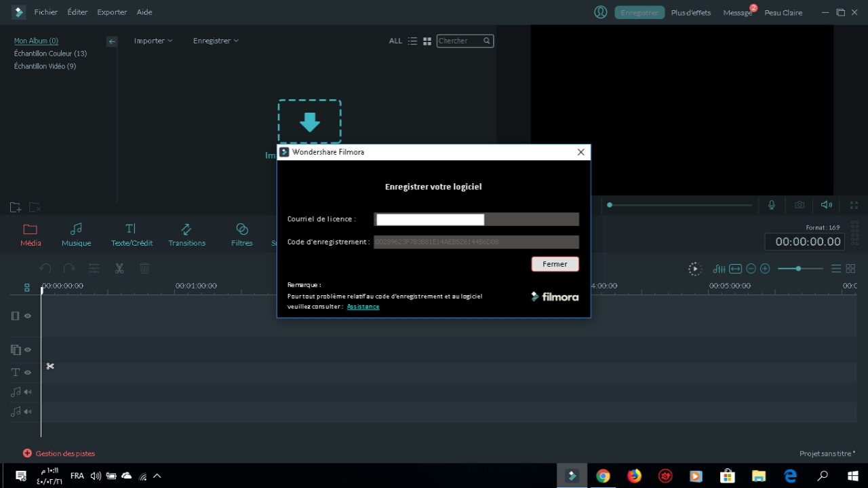Toggle timeline snap magnet icon
Image resolution: width=868 pixels, height=488 pixels.
[27, 288]
